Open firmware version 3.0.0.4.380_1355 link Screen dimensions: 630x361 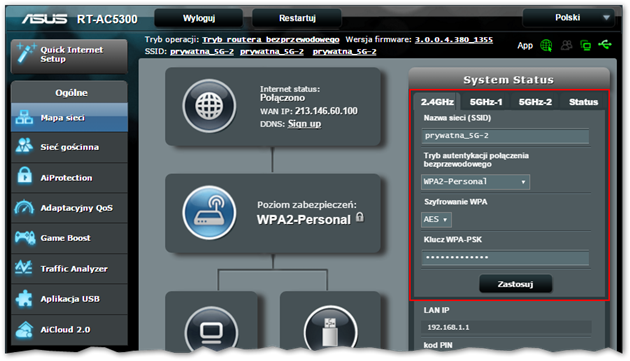coord(454,39)
